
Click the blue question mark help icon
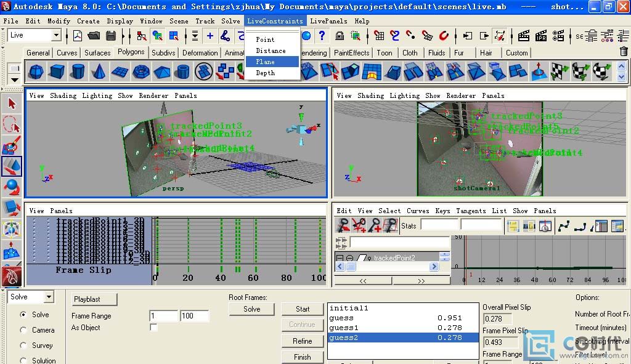pyautogui.click(x=322, y=35)
